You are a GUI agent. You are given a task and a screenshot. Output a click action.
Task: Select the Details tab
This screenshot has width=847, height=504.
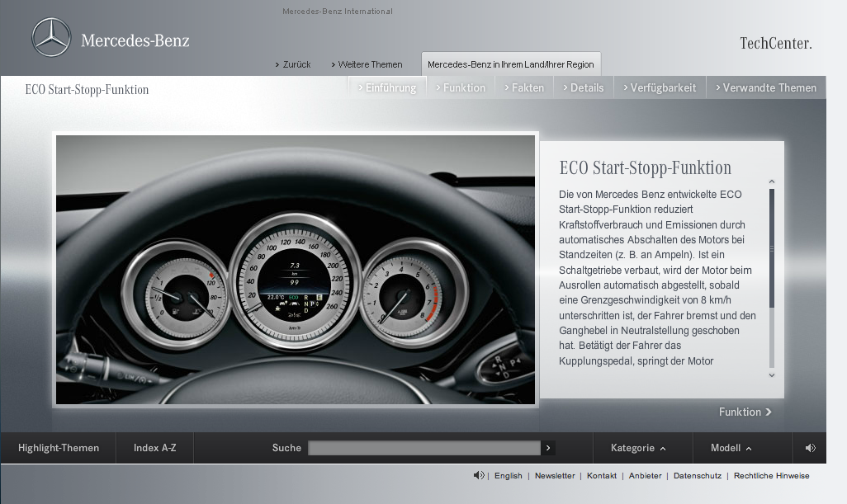[x=584, y=87]
